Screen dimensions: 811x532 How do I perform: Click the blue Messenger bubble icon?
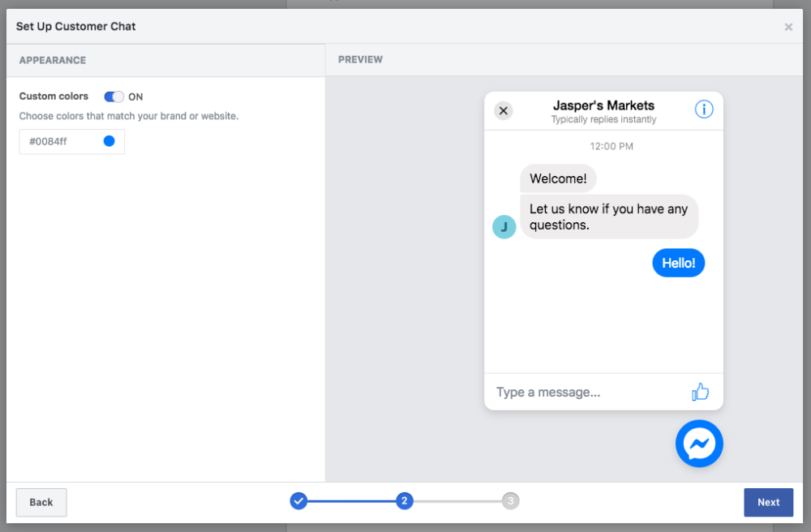[x=699, y=444]
